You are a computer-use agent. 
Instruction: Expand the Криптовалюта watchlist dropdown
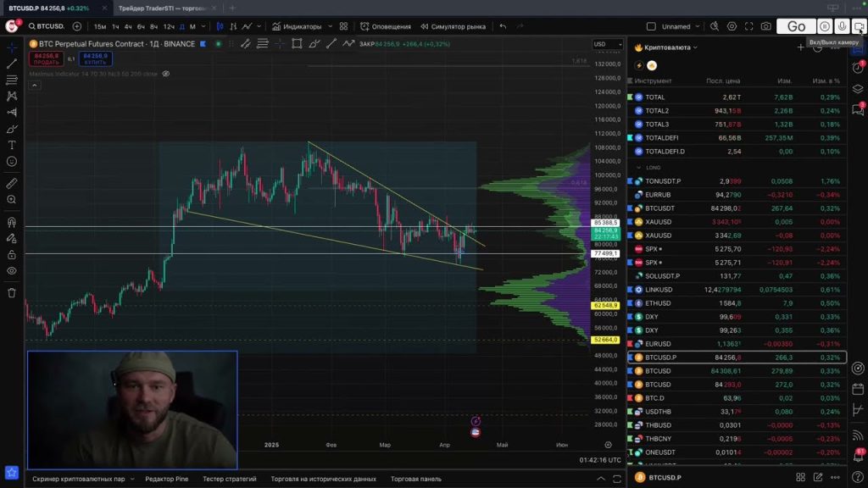click(x=695, y=47)
